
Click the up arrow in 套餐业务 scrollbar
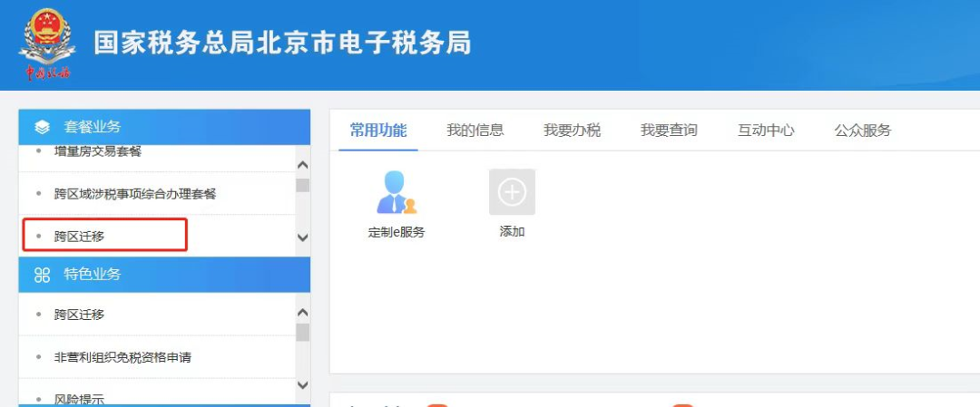coord(302,165)
